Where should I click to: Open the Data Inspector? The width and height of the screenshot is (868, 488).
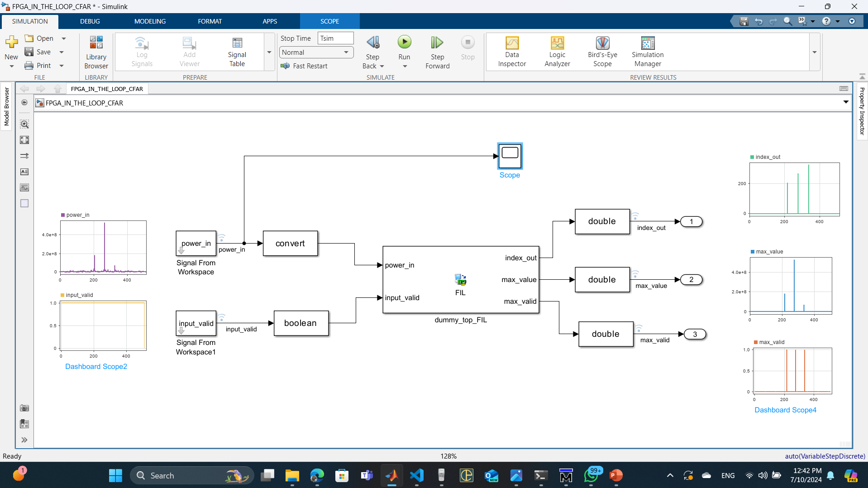point(512,52)
